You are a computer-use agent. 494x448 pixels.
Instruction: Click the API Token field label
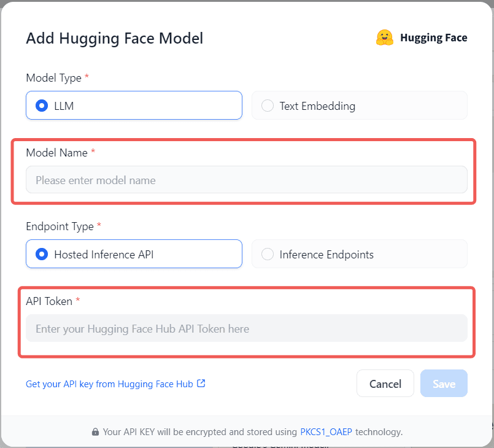point(49,301)
